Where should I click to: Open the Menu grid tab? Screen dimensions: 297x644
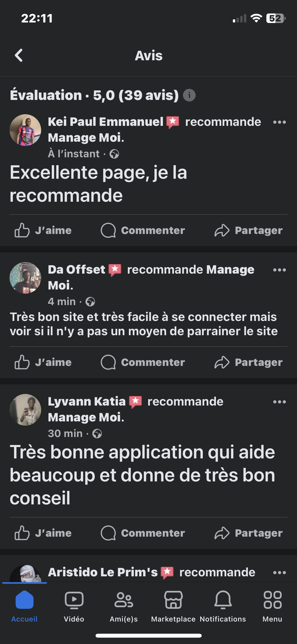pyautogui.click(x=272, y=605)
